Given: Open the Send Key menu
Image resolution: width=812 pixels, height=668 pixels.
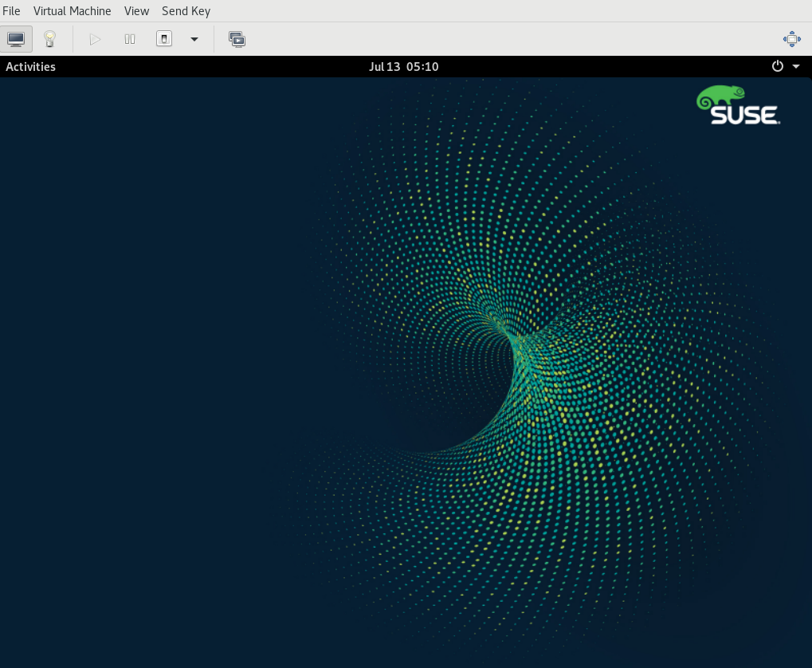Looking at the screenshot, I should click(186, 11).
